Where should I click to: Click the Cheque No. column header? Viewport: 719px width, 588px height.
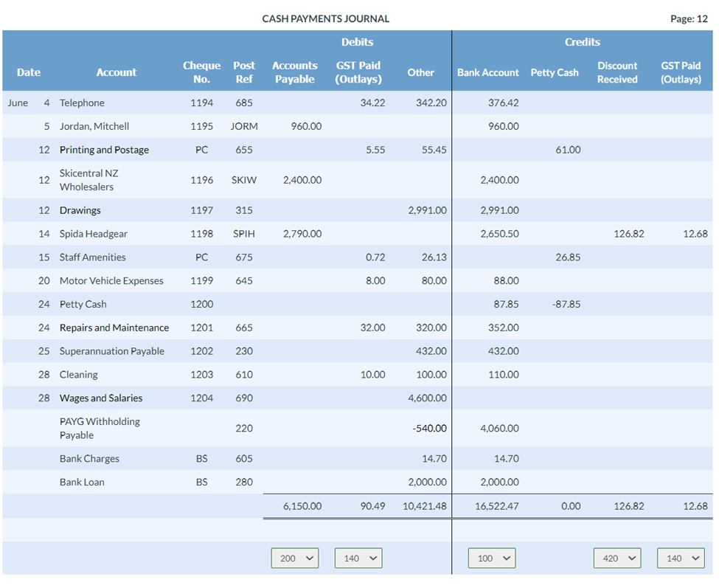coord(202,72)
